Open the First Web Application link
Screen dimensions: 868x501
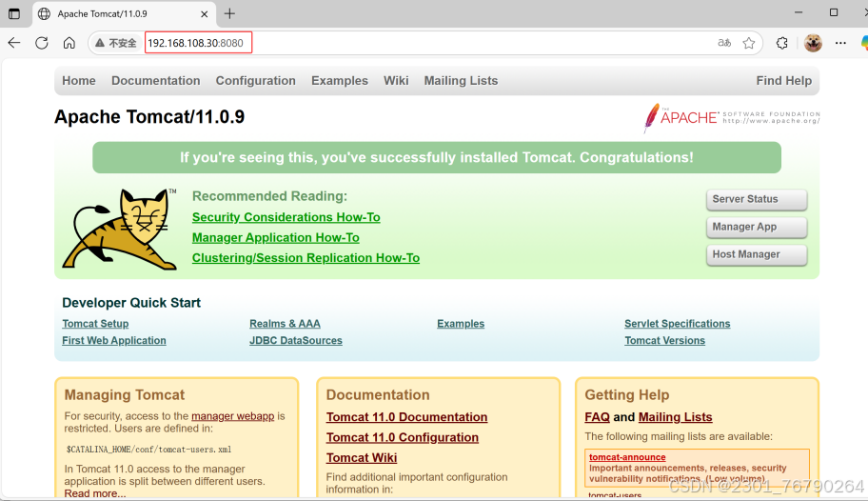(x=114, y=340)
